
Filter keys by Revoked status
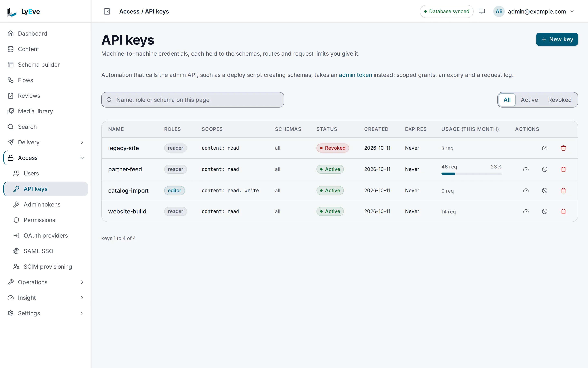tap(560, 100)
